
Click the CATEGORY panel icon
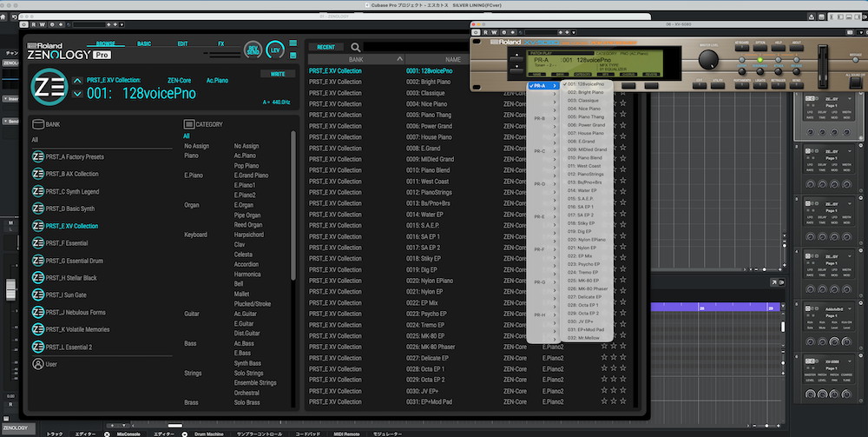coord(188,124)
